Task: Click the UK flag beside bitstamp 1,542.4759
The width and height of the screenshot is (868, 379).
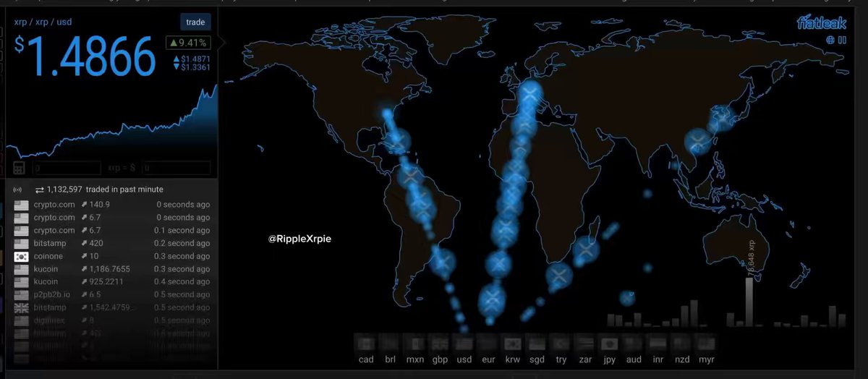Action: 20,307
